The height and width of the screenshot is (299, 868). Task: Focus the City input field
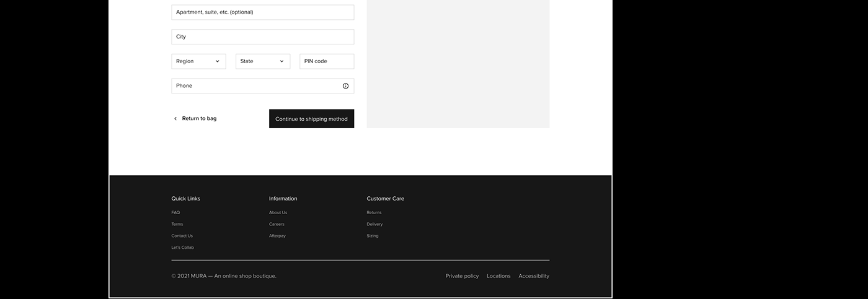262,37
